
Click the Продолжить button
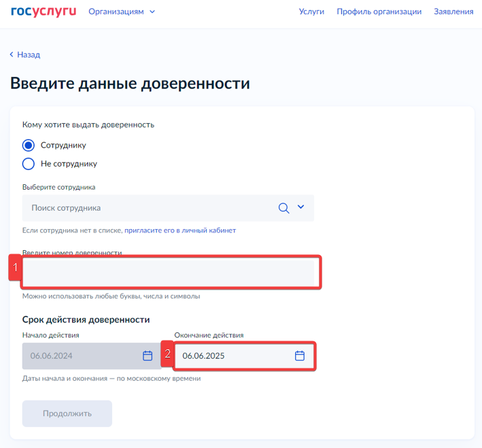pos(67,413)
